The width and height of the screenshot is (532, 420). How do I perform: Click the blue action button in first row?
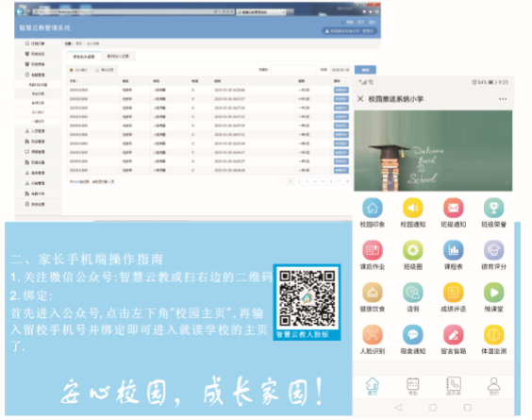coord(341,90)
